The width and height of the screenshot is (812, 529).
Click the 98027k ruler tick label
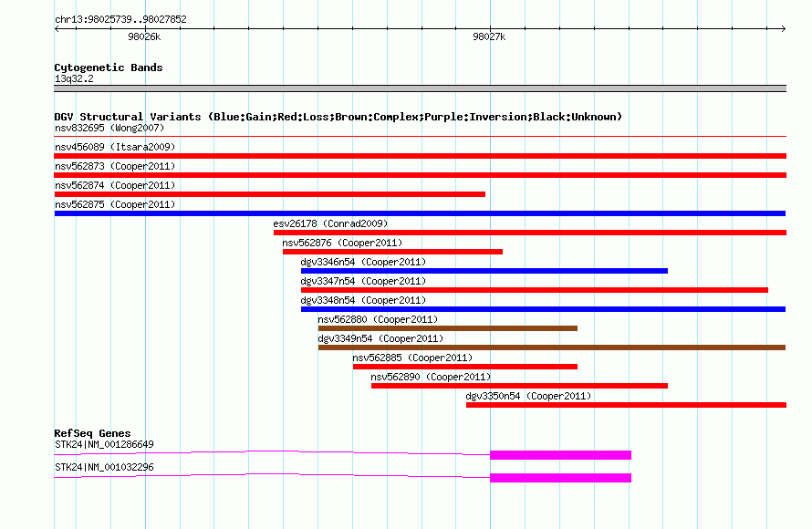(x=489, y=36)
